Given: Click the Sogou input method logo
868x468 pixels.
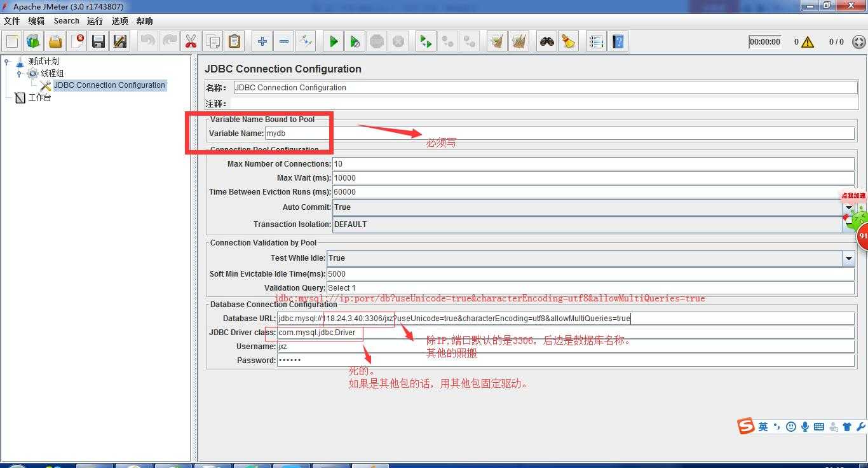Looking at the screenshot, I should [x=746, y=426].
